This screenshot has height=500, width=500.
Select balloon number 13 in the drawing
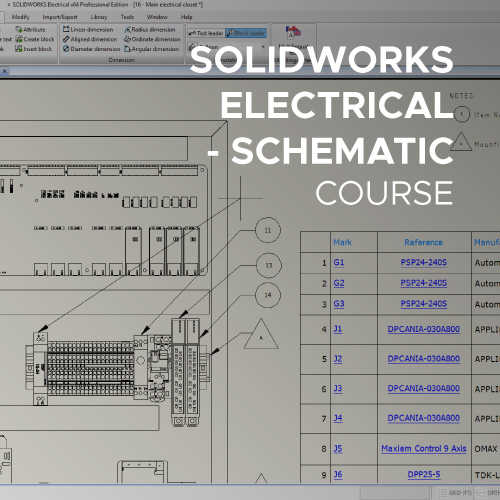tap(269, 265)
